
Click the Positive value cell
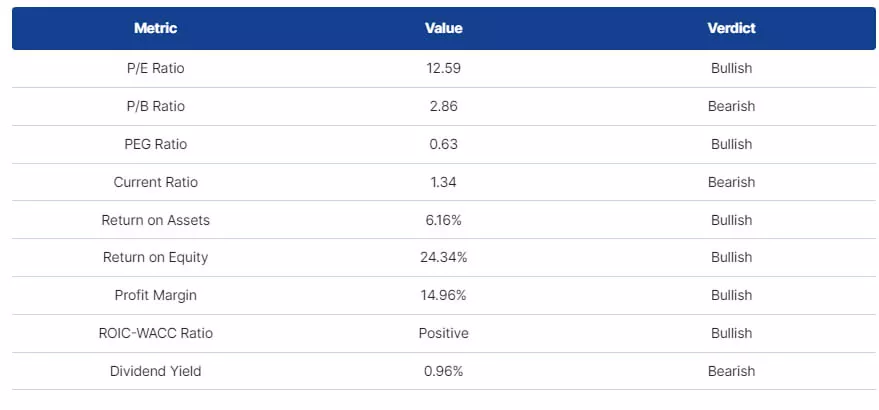click(x=443, y=333)
